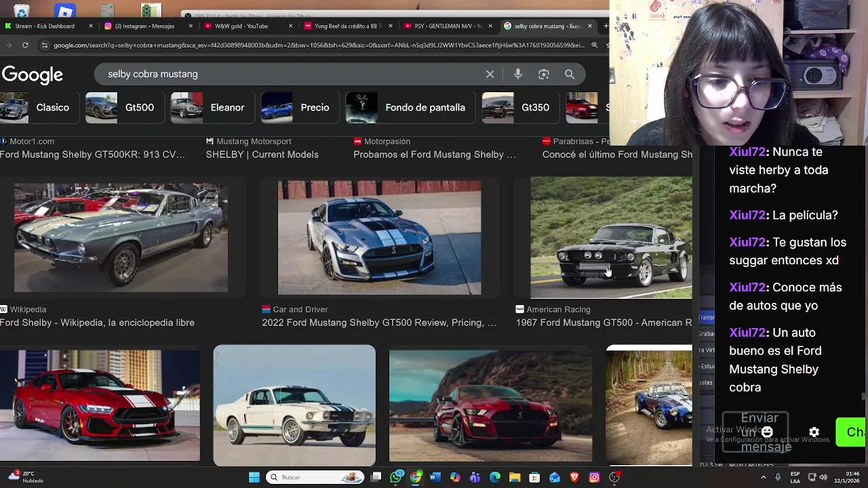
Task: Open site information icon in address bar
Action: [x=45, y=45]
